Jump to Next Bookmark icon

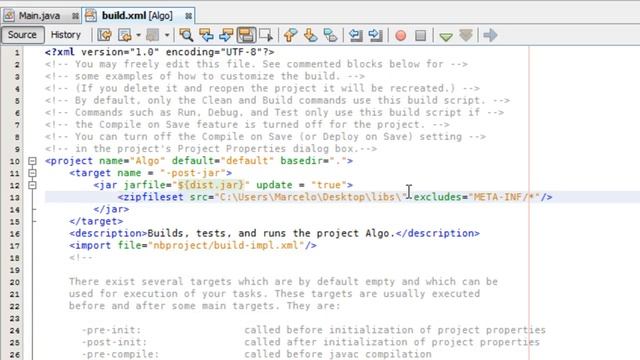coord(311,35)
